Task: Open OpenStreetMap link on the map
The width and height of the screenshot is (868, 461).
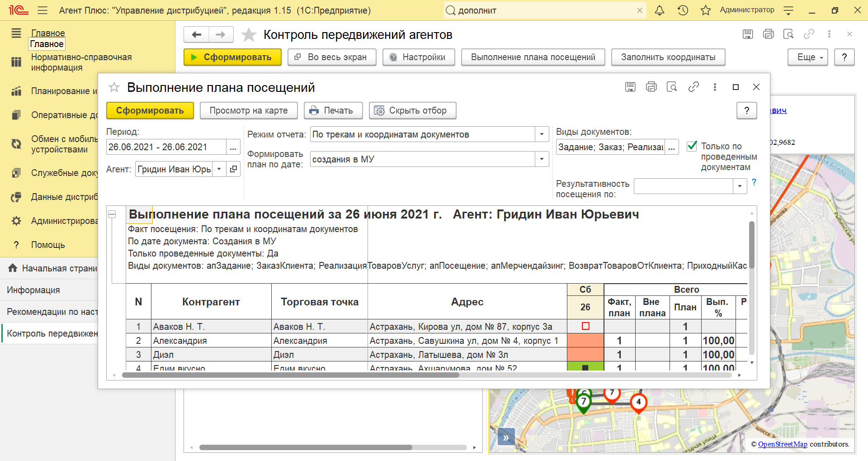Action: click(783, 444)
